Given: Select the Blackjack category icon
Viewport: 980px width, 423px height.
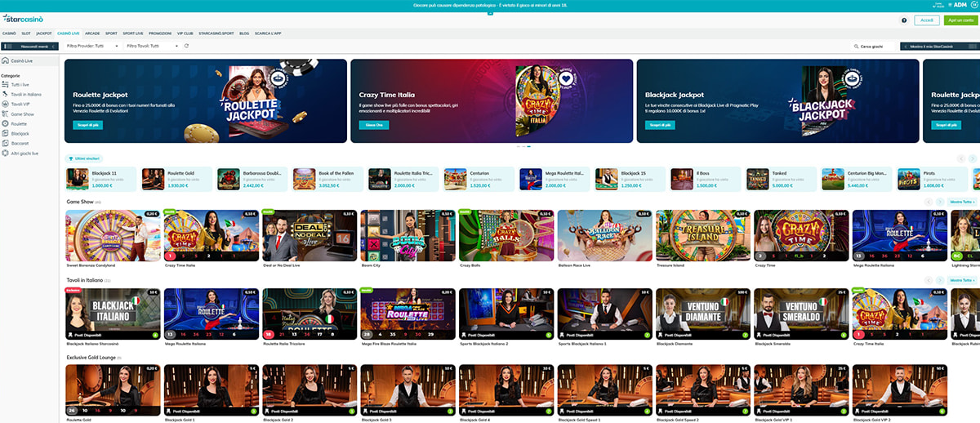Looking at the screenshot, I should (x=6, y=133).
